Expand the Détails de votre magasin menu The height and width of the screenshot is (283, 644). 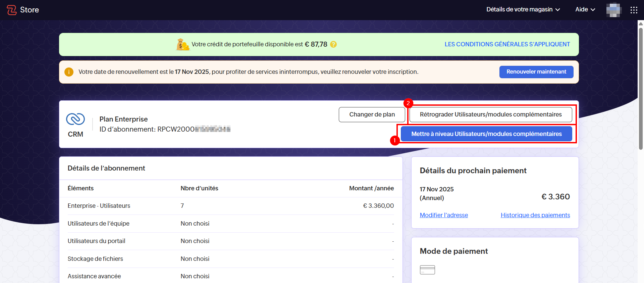(x=523, y=10)
